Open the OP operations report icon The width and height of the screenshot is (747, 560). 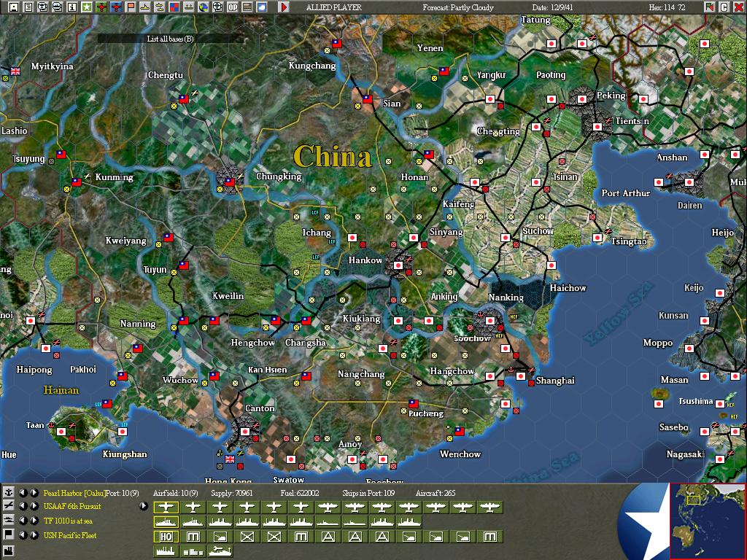(x=233, y=7)
